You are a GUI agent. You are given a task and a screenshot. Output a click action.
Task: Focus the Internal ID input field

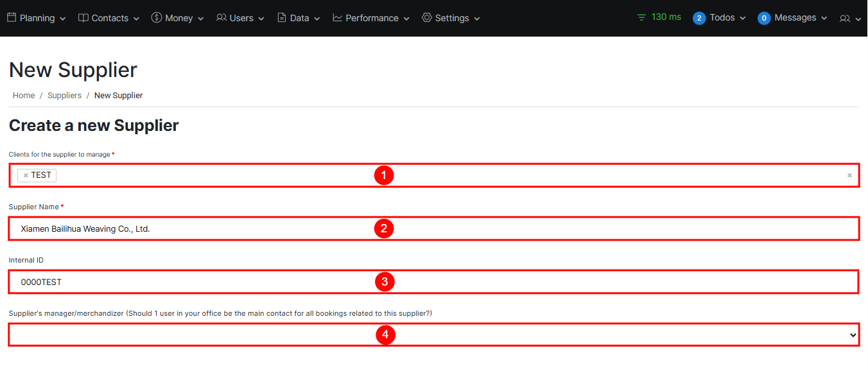point(434,282)
